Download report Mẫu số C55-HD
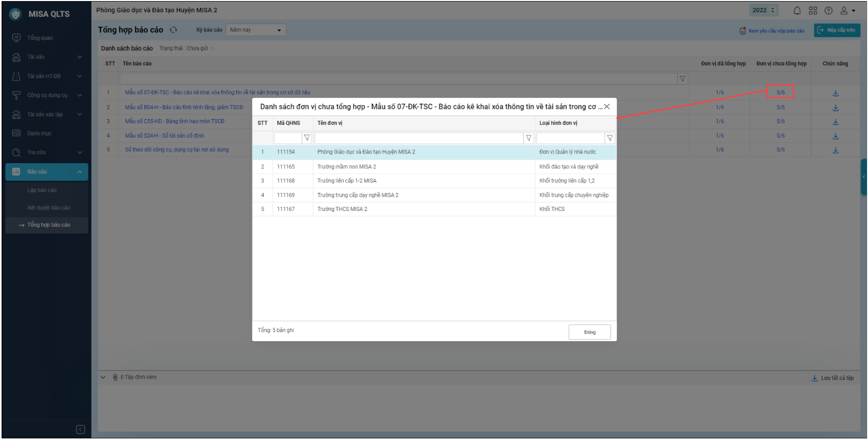This screenshot has width=868, height=440. point(836,122)
